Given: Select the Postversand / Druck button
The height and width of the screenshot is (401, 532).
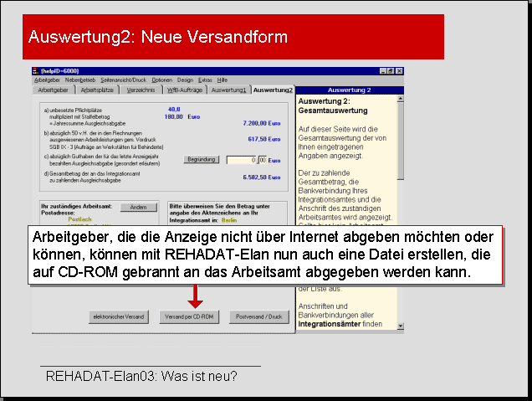Looking at the screenshot, I should coord(258,317).
